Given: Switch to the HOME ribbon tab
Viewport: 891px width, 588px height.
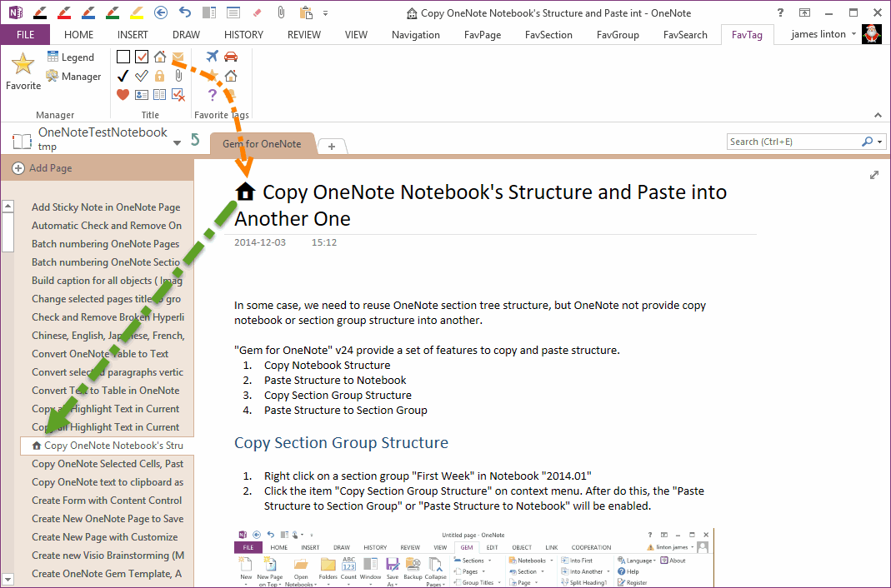Looking at the screenshot, I should pyautogui.click(x=78, y=35).
